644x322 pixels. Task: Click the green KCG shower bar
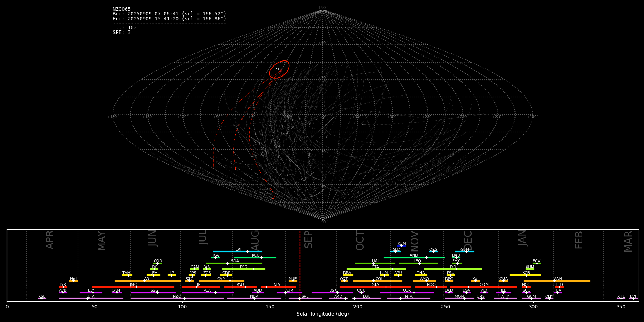[x=255, y=257]
